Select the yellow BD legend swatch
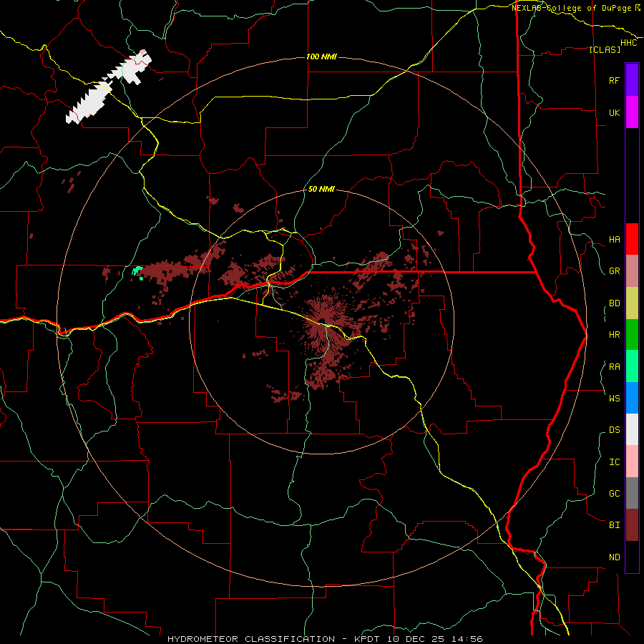Viewport: 644px width, 644px height. (632, 303)
